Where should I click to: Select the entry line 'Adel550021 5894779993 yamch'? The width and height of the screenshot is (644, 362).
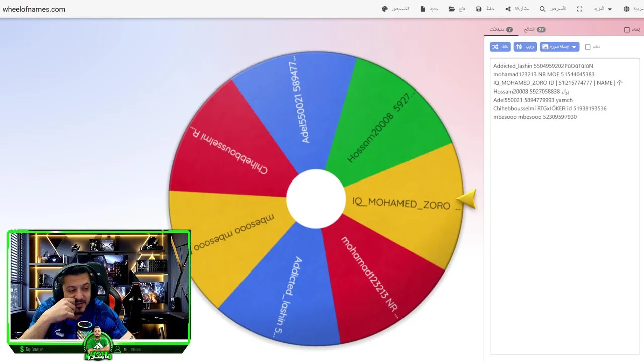pyautogui.click(x=532, y=100)
